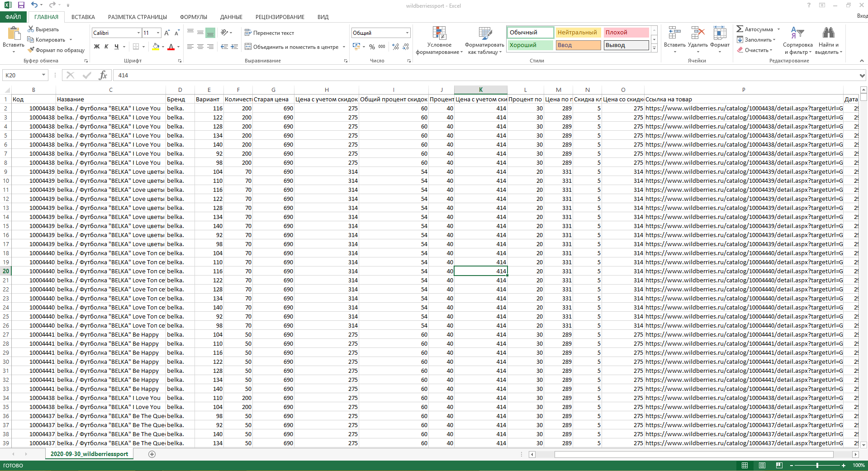Click the Paste clipboard icon
868x471 pixels.
coord(14,33)
